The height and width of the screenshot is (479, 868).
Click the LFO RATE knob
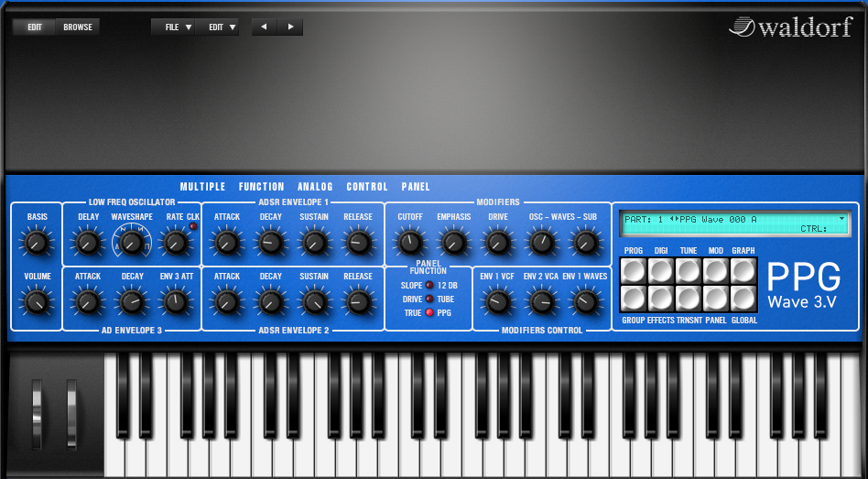[x=176, y=243]
